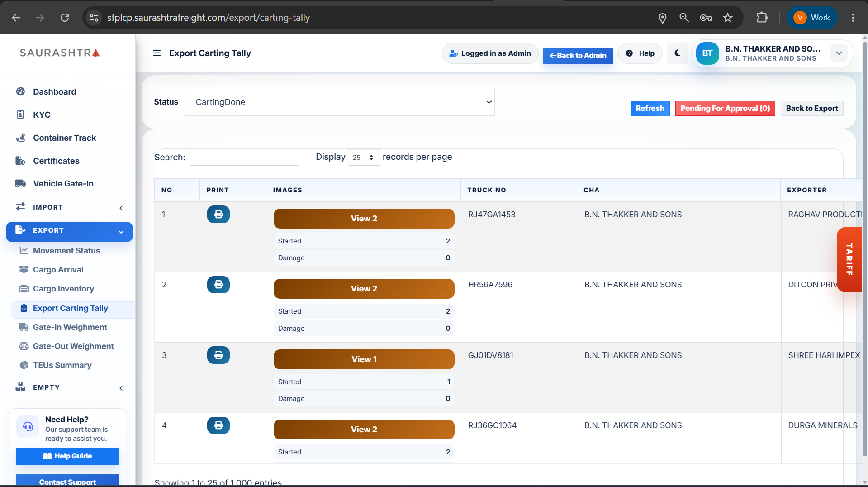Click the support headset icon

pyautogui.click(x=28, y=427)
